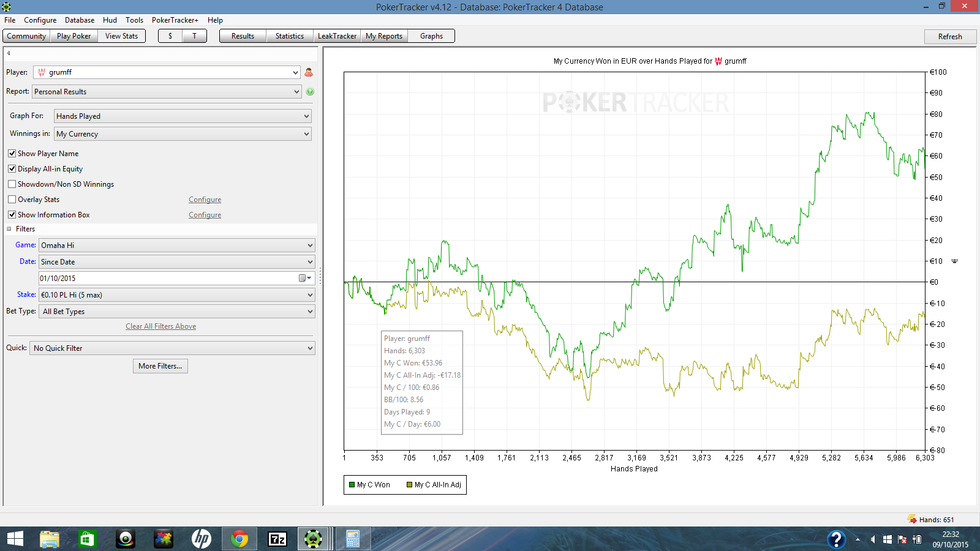This screenshot has height=551, width=980.
Task: Click the volume speaker tray icon
Action: click(x=872, y=539)
